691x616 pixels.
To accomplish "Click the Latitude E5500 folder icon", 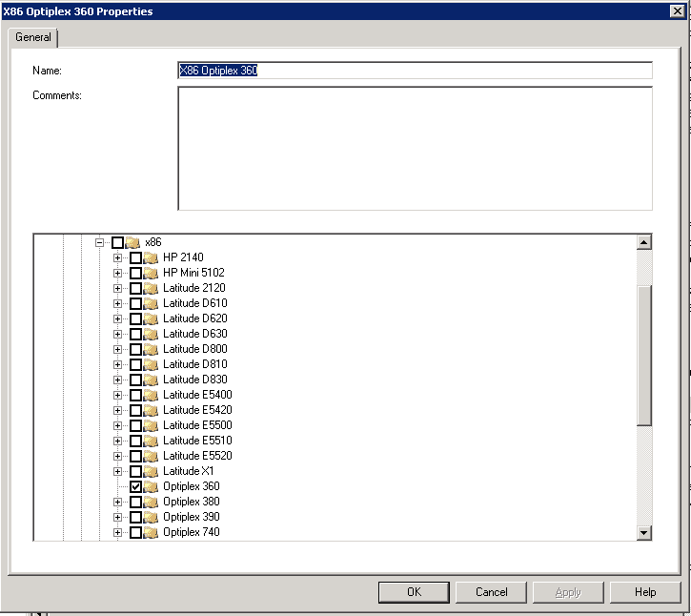I will (151, 425).
